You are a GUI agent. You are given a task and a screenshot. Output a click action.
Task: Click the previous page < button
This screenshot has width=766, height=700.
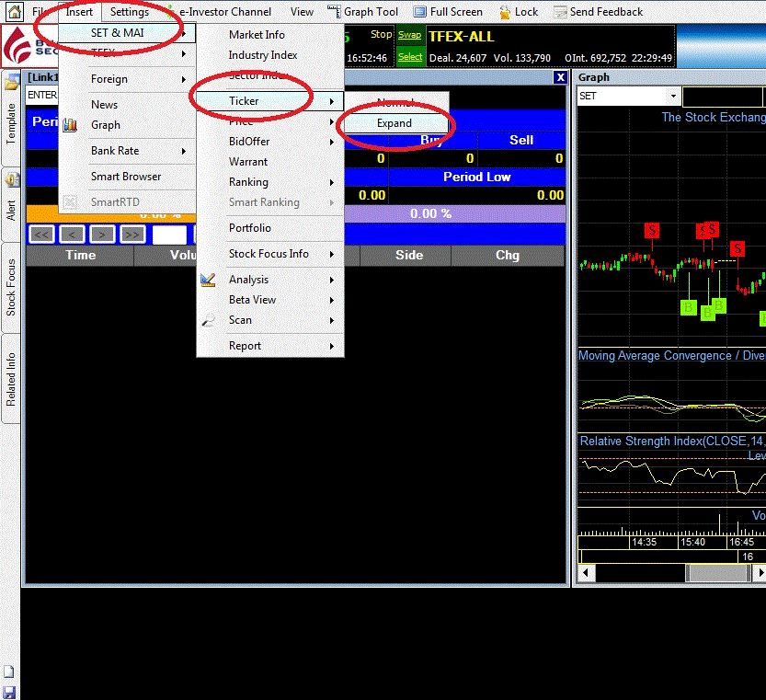click(x=72, y=235)
